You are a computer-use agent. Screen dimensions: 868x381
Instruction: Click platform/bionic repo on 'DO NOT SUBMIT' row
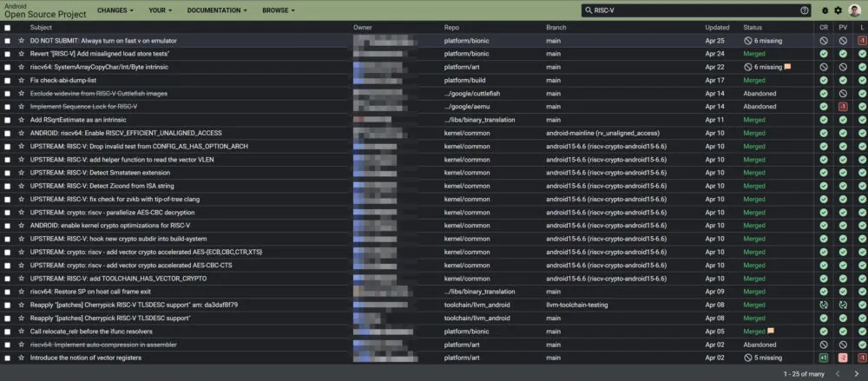[466, 41]
